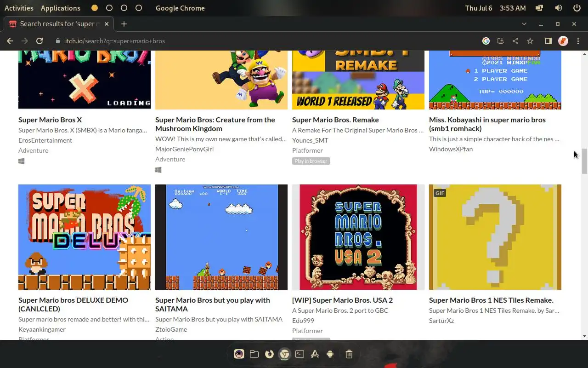Open [WIP] Super Mario Bros. USA 2 title
The image size is (588, 368).
coord(342,300)
